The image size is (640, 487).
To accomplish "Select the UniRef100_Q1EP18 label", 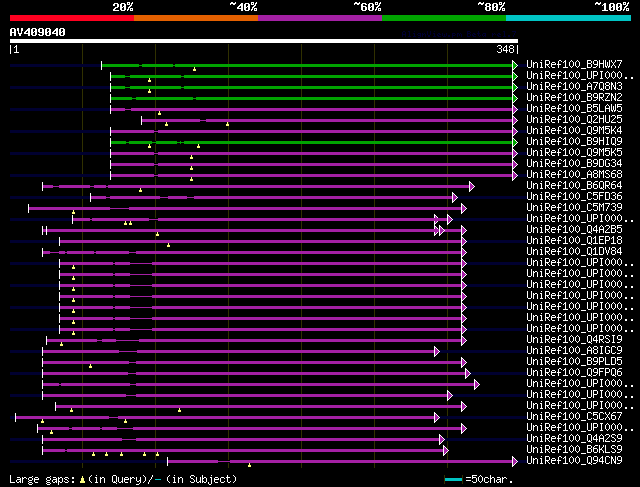I will (574, 240).
